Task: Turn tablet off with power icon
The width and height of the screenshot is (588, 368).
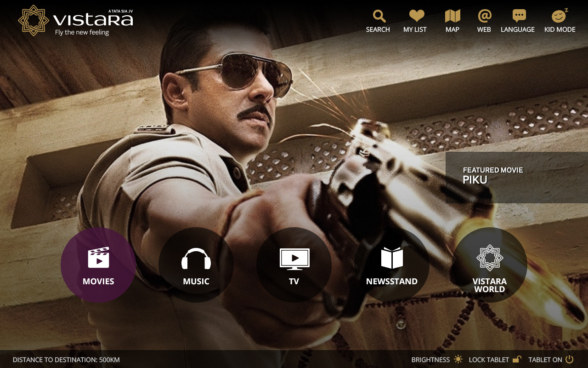Action: coord(569,359)
